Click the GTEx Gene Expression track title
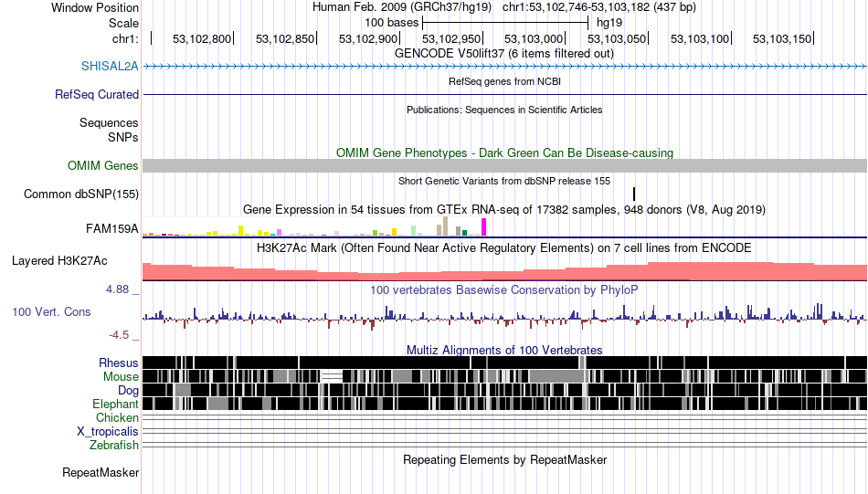Image resolution: width=868 pixels, height=494 pixels. tap(504, 210)
